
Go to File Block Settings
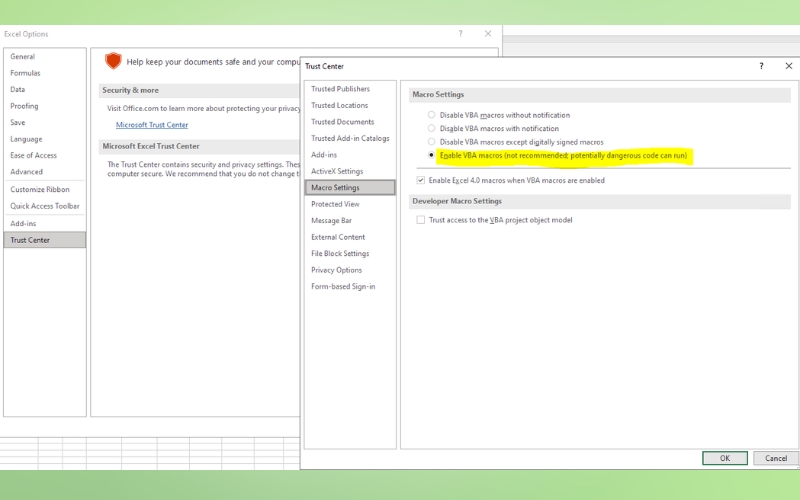point(340,253)
